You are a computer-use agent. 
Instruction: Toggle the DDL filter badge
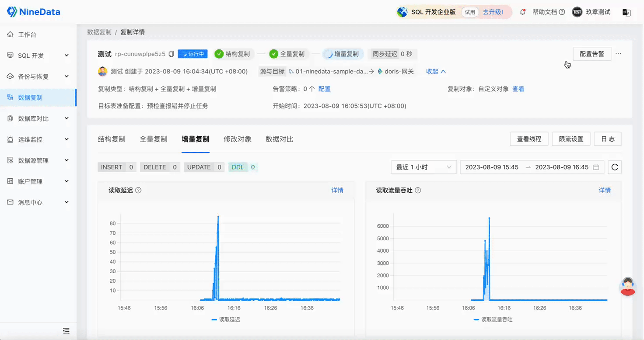point(242,167)
